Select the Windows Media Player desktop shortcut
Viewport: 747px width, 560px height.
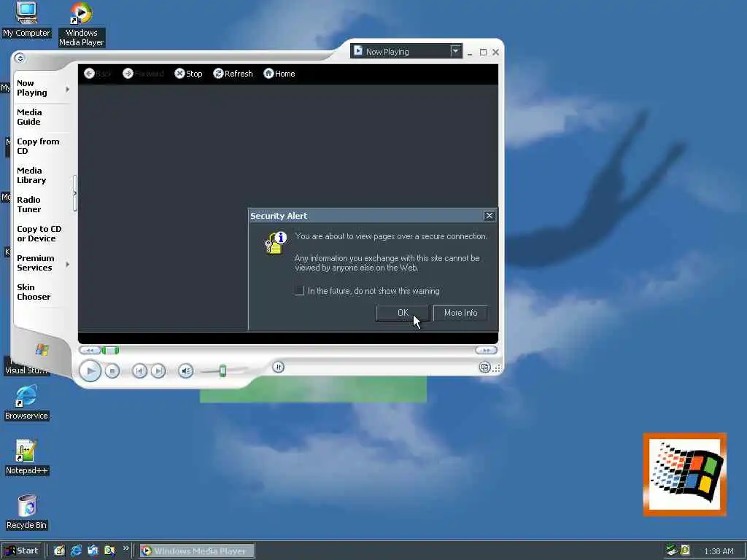click(x=82, y=24)
